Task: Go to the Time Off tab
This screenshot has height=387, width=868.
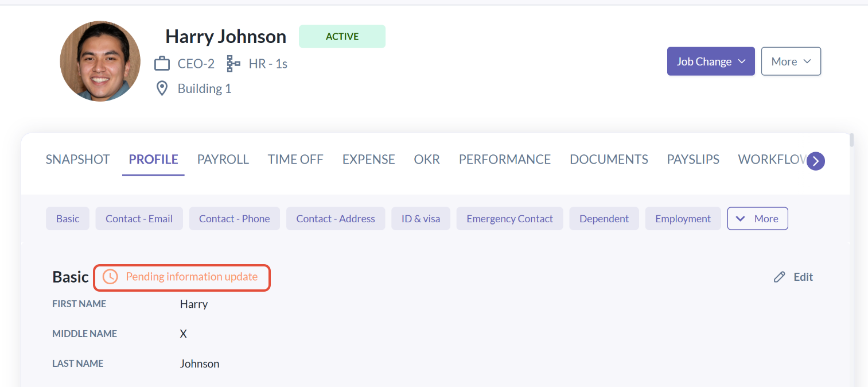Action: coord(295,159)
